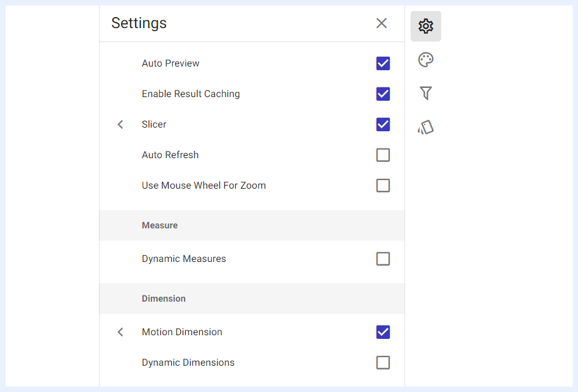Viewport: 578px width, 392px height.
Task: Close the Settings panel
Action: click(x=381, y=23)
